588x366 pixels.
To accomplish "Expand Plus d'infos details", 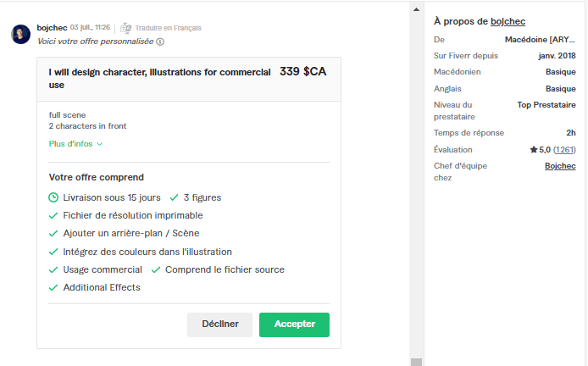I will pos(71,144).
